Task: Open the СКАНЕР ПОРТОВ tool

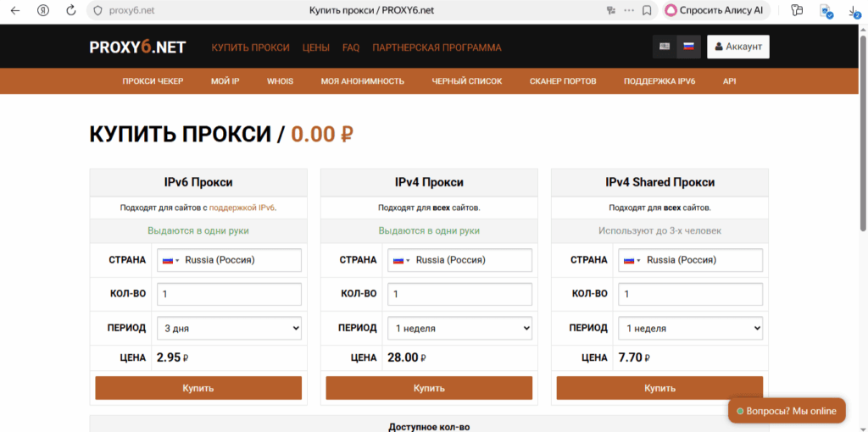Action: click(x=563, y=81)
